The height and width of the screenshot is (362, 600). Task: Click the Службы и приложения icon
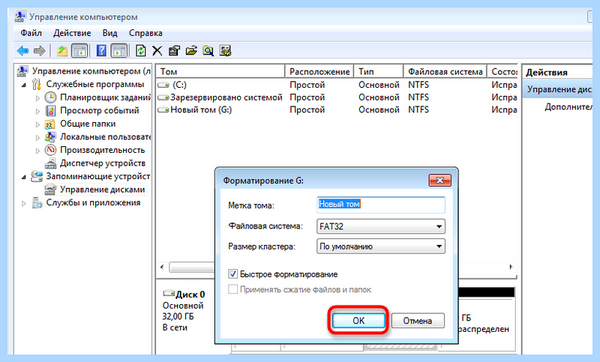point(37,202)
